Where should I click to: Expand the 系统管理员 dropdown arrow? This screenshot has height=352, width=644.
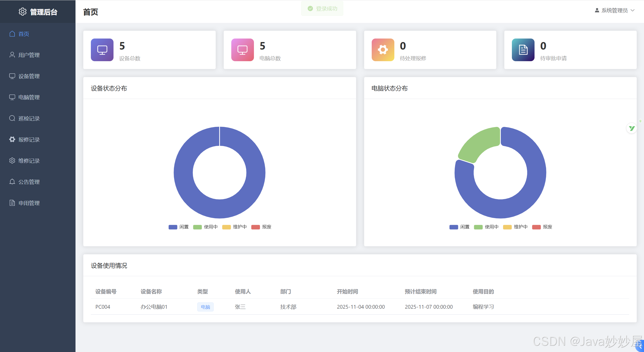633,10
